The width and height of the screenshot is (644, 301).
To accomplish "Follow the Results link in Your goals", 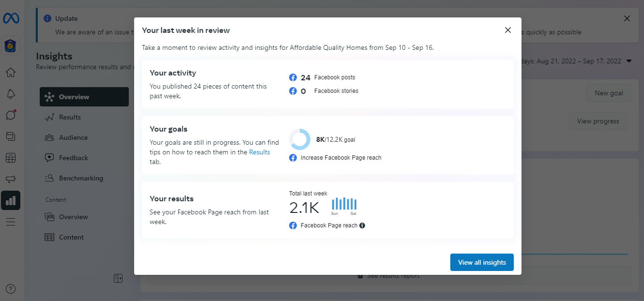I will pos(260,152).
